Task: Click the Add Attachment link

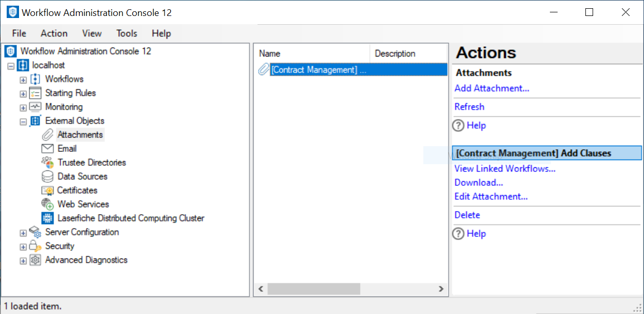Action: tap(492, 89)
